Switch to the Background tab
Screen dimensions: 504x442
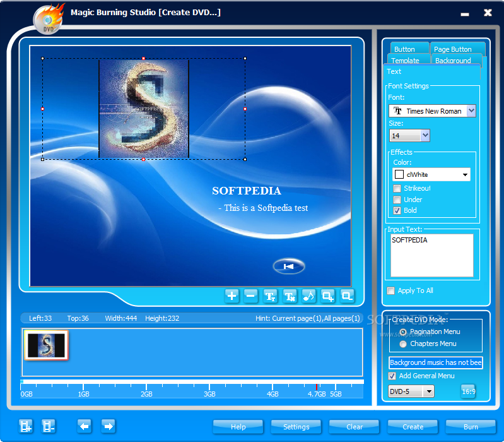[456, 59]
